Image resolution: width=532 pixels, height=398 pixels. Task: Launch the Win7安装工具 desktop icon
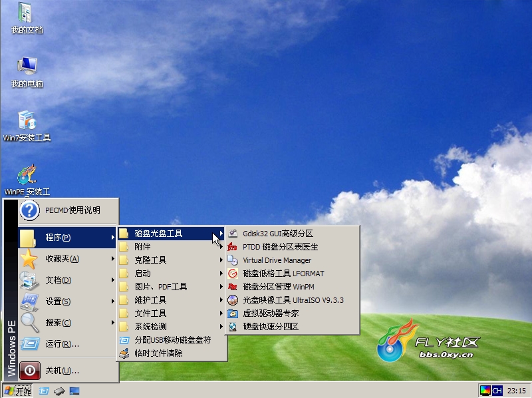pos(27,126)
